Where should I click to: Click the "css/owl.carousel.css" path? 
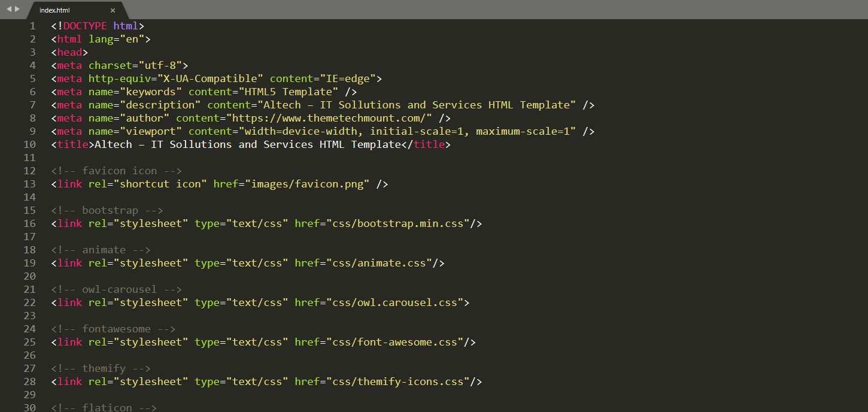(x=394, y=302)
